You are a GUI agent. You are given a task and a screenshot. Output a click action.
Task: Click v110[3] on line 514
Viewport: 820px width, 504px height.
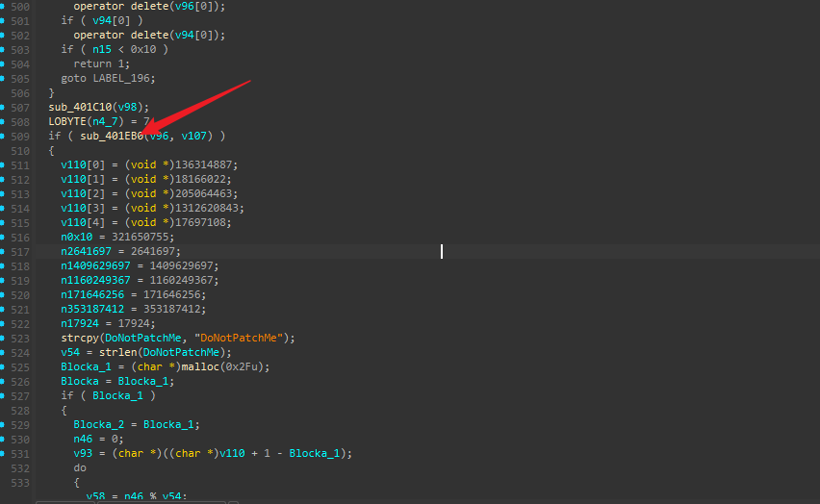(83, 208)
